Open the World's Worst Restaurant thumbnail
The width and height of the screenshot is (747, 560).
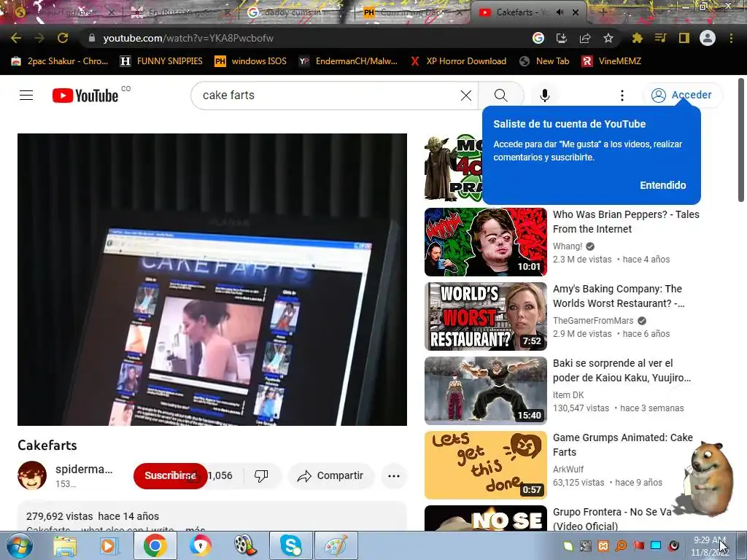485,316
